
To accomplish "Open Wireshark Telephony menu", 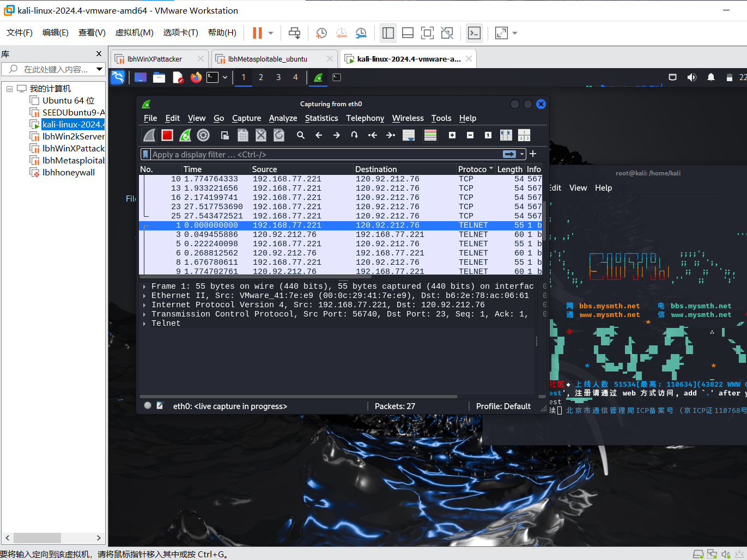I will (365, 118).
